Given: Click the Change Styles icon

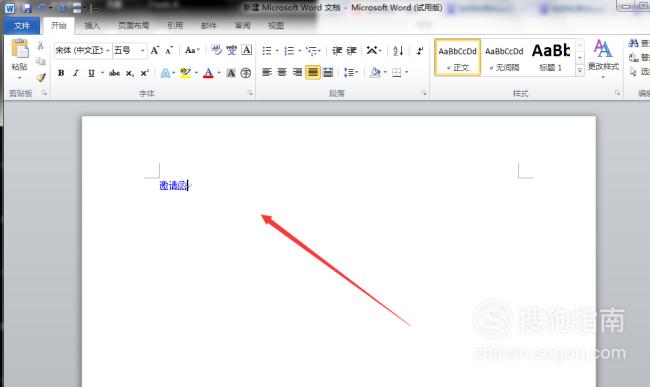Looking at the screenshot, I should click(603, 55).
